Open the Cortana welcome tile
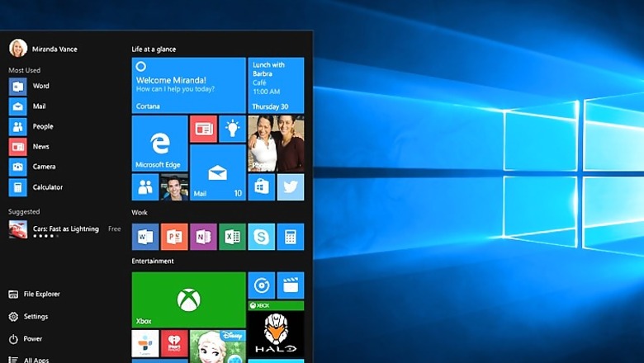Screen dimensions: 644x363 click(x=188, y=85)
